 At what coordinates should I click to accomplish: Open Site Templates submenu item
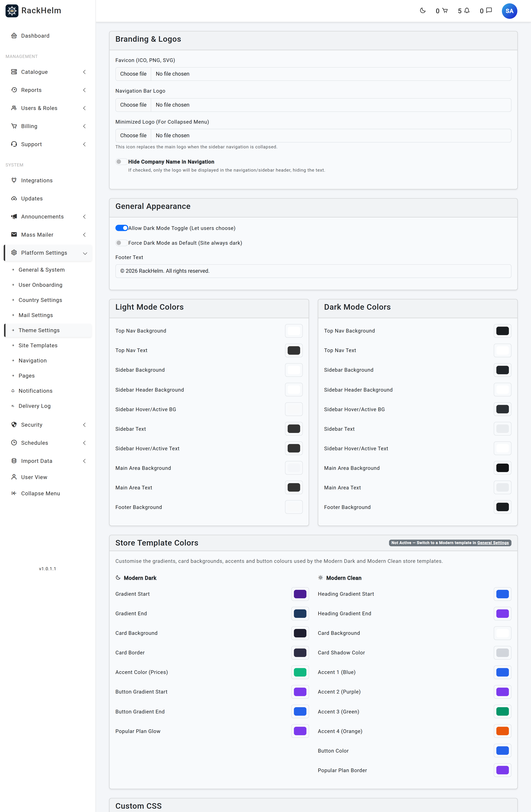(48, 346)
